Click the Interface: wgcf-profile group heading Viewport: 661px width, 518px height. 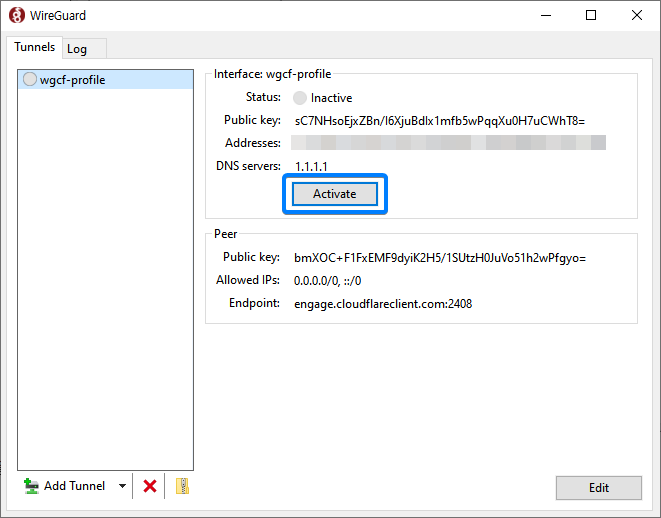pos(272,74)
